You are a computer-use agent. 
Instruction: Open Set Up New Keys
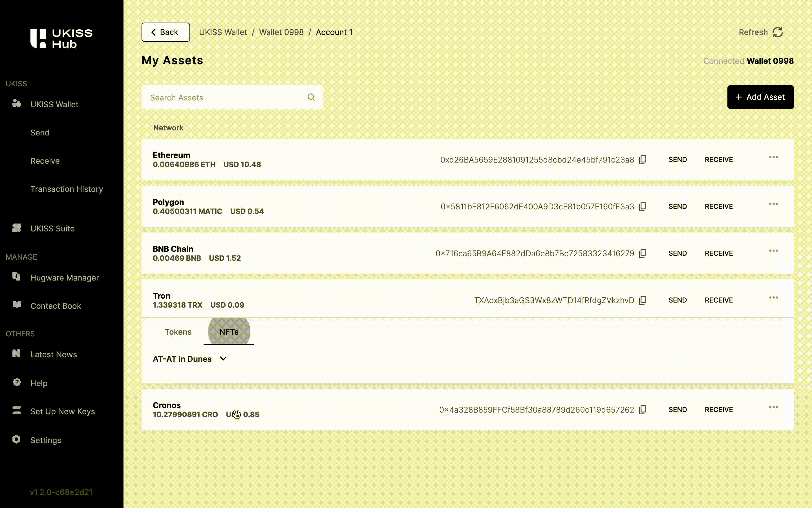pyautogui.click(x=62, y=411)
